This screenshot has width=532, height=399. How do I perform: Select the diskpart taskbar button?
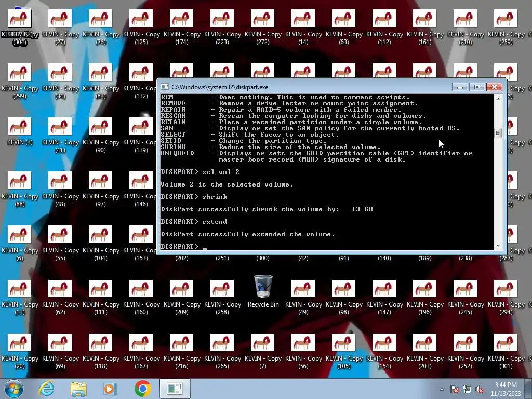175,389
